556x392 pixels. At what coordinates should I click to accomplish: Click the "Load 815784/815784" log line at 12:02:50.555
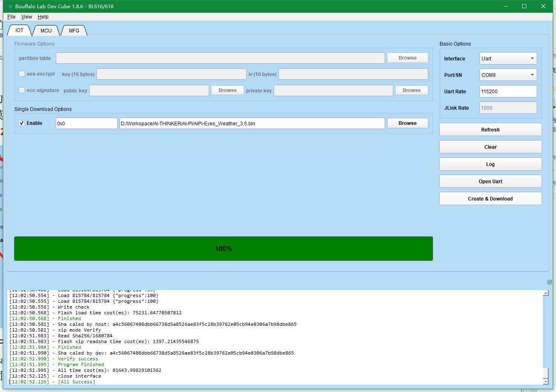pyautogui.click(x=84, y=301)
